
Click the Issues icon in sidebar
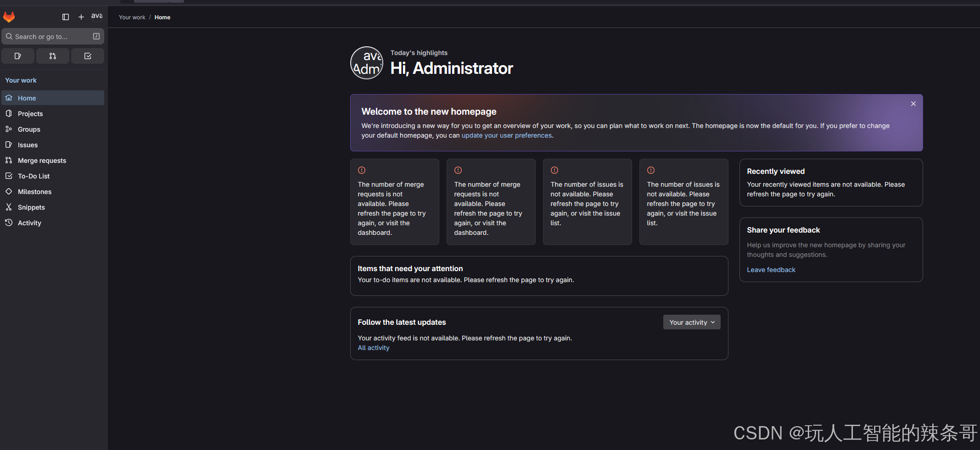coord(9,144)
